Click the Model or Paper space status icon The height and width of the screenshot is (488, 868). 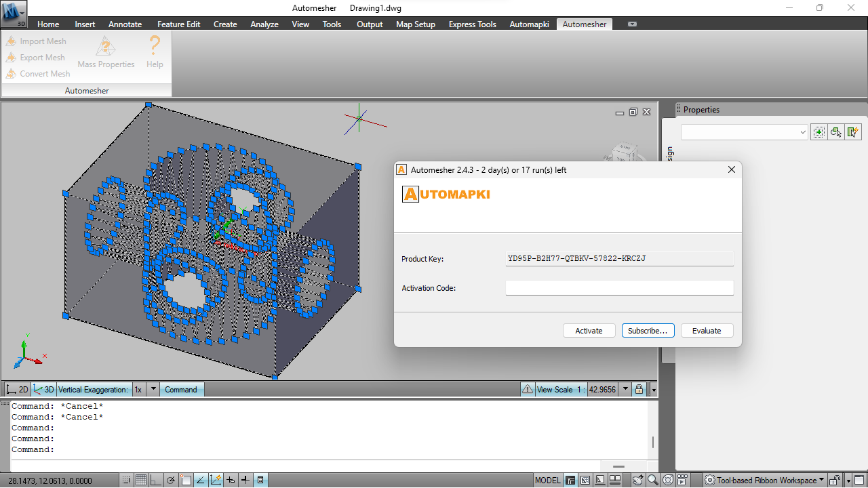pyautogui.click(x=570, y=481)
